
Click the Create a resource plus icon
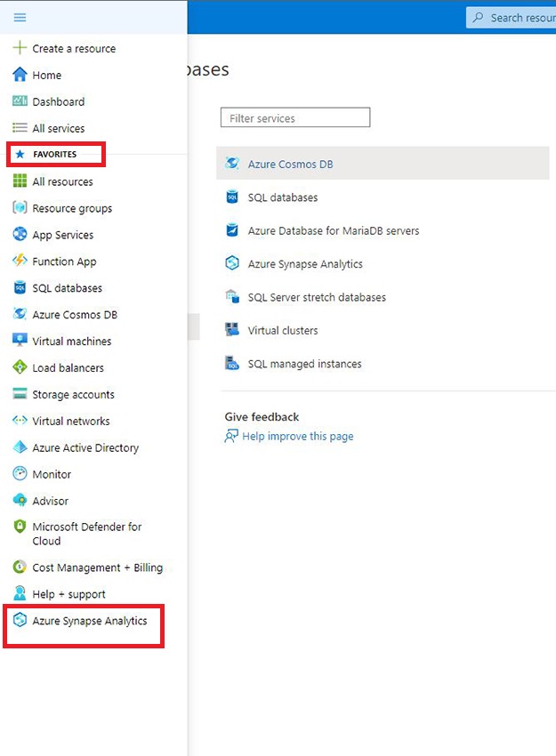click(x=20, y=48)
